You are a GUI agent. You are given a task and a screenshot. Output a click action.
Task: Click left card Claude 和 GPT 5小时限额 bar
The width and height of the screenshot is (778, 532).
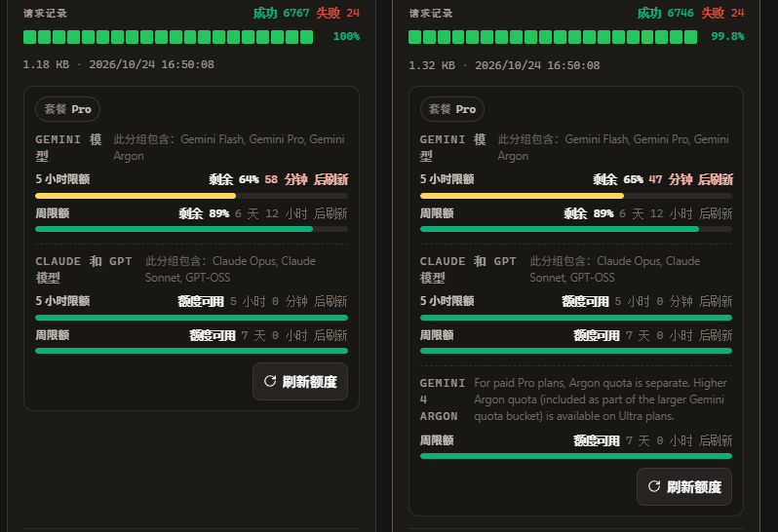pyautogui.click(x=191, y=318)
